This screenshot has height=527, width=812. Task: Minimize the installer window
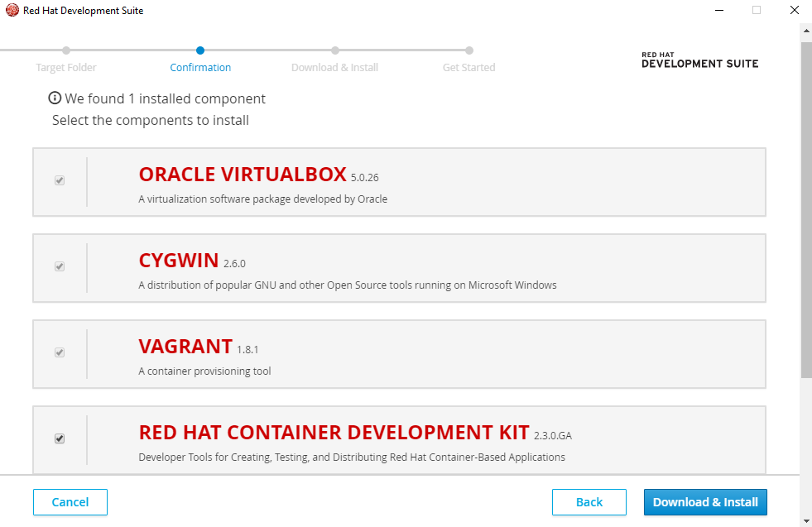point(719,11)
